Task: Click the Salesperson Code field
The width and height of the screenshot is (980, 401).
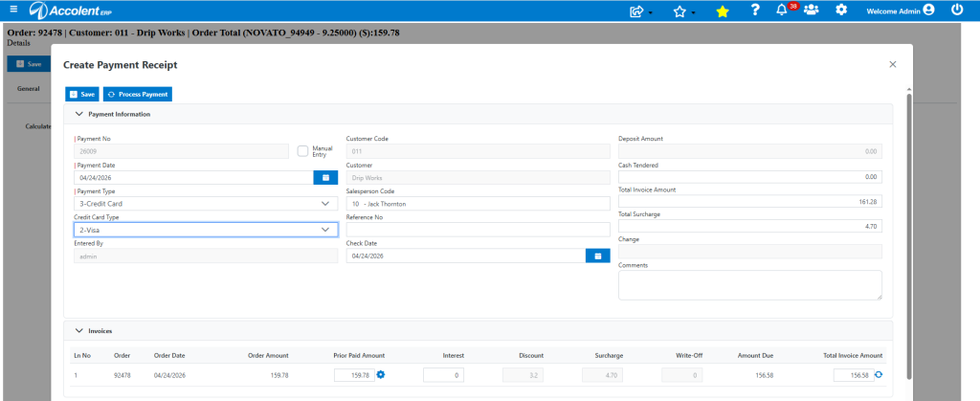Action: (x=479, y=204)
